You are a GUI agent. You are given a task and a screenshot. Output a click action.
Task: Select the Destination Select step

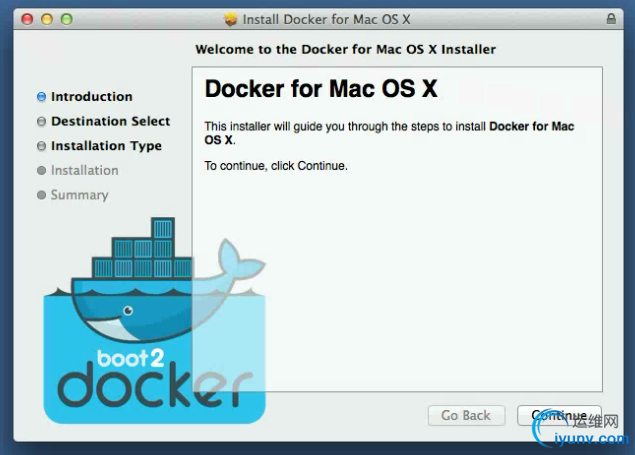[x=111, y=121]
